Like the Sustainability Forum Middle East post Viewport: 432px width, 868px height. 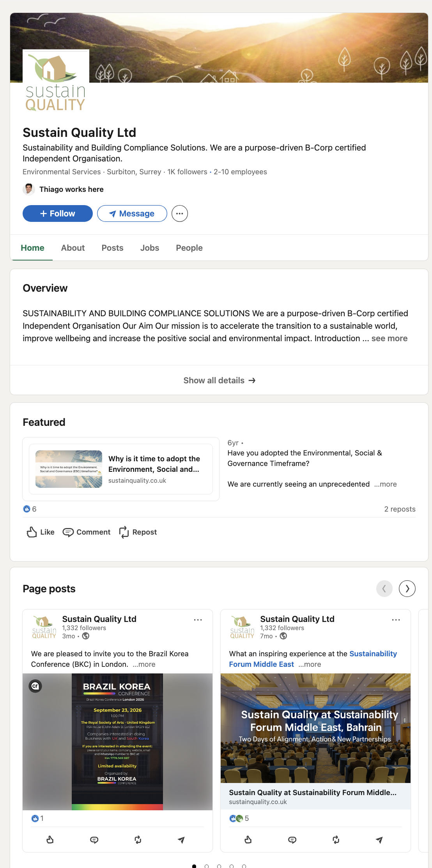pyautogui.click(x=248, y=840)
